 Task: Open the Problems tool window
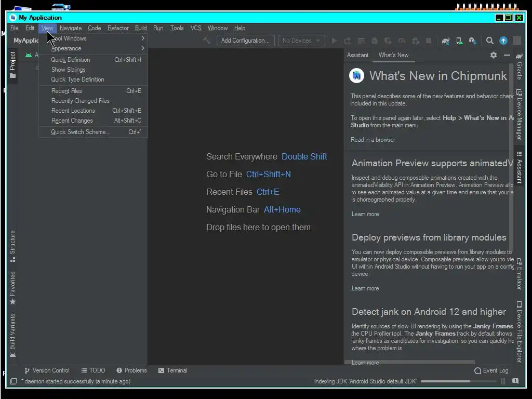tap(131, 370)
